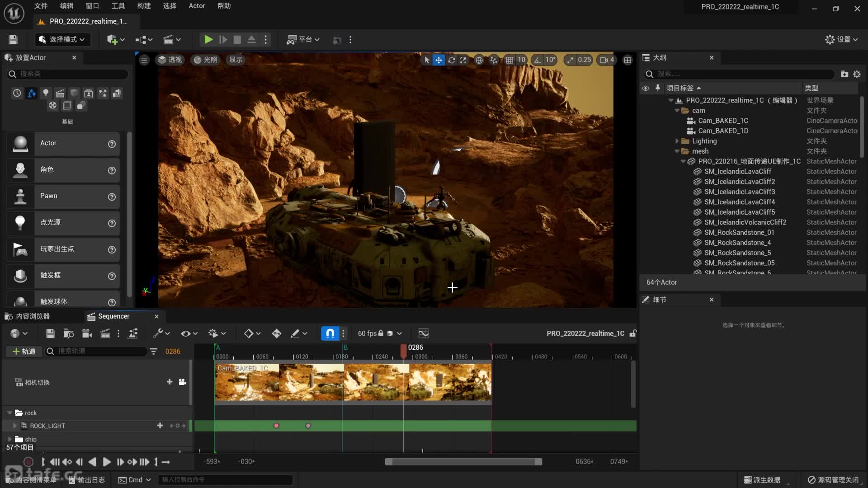Show recently placed clock icon in Place Actors
The height and width of the screenshot is (488, 868).
(x=17, y=93)
